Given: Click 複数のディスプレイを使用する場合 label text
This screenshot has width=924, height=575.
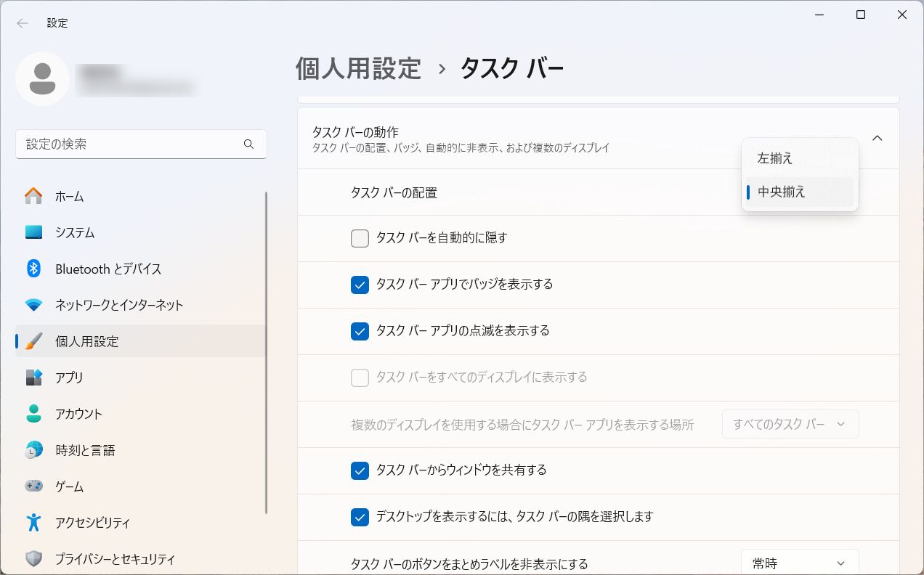Looking at the screenshot, I should click(522, 425).
